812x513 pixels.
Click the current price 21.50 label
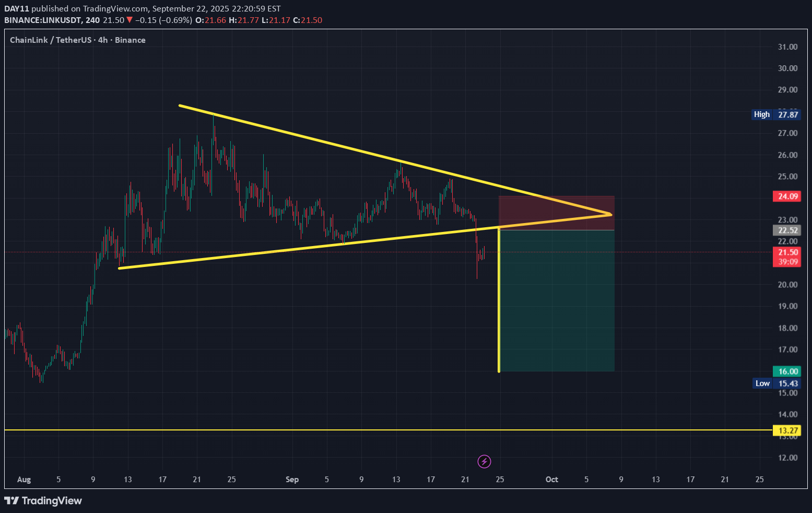point(787,252)
